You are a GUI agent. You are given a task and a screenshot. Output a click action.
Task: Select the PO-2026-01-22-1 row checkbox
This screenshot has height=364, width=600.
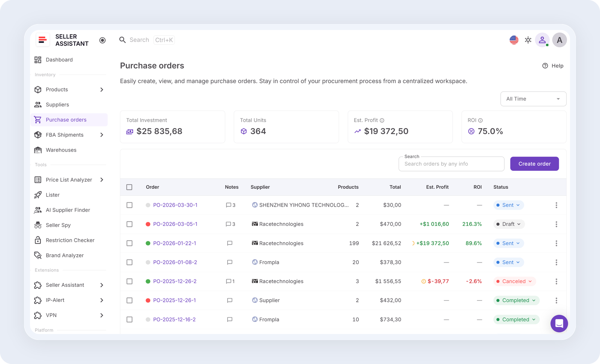[129, 243]
